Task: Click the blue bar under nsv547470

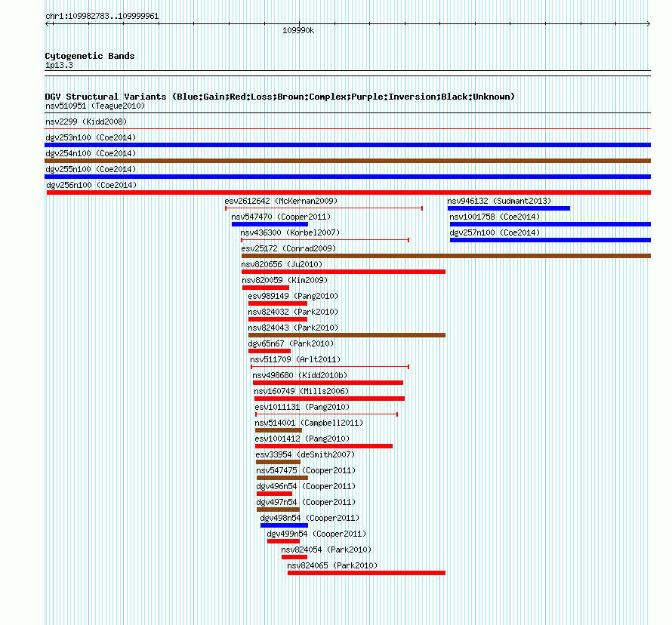Action: pos(270,224)
